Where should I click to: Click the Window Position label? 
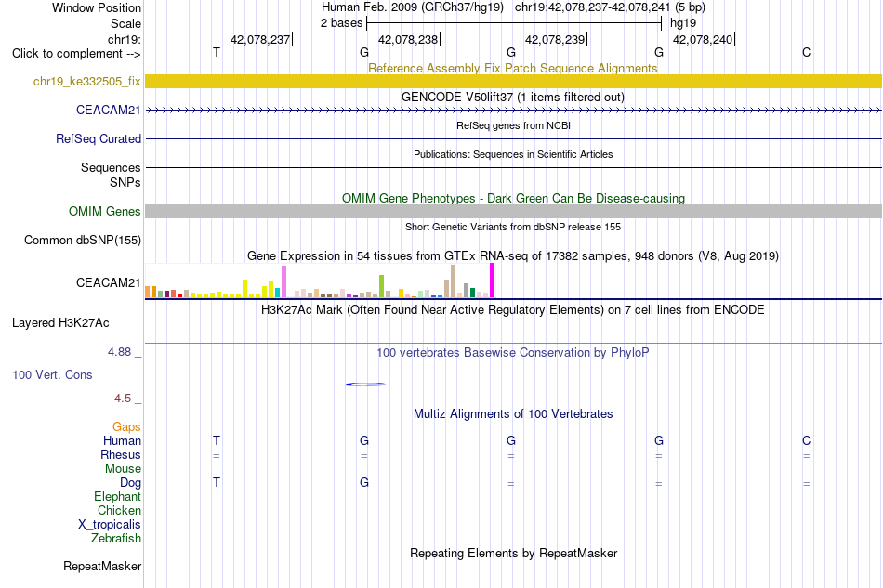97,7
